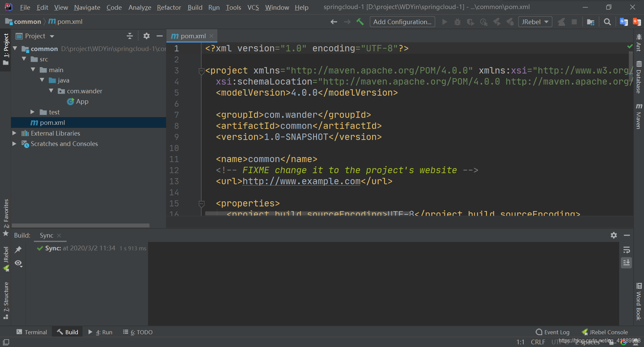Click the JRebel rocket icon beside dropdown
This screenshot has width=644, height=347.
[x=561, y=22]
